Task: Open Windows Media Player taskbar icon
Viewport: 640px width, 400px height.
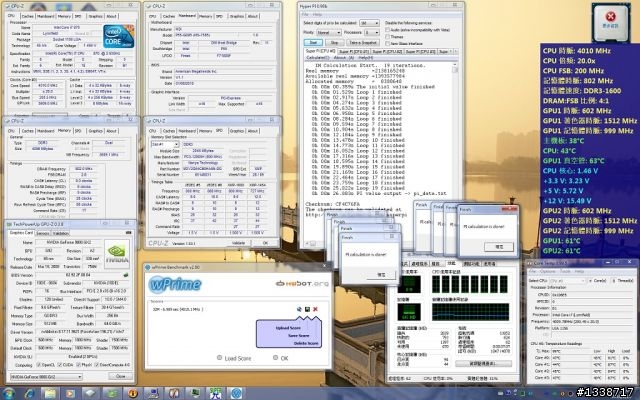Action: coord(70,393)
